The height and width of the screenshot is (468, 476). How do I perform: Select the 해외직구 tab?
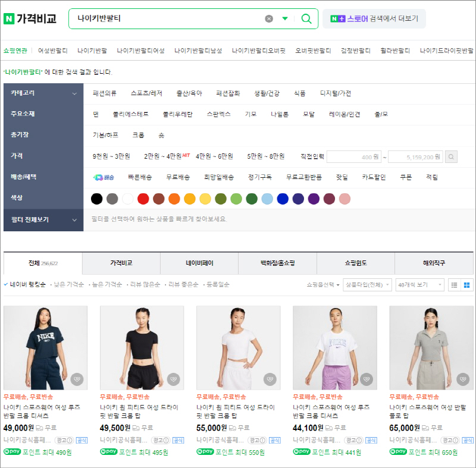click(x=434, y=263)
